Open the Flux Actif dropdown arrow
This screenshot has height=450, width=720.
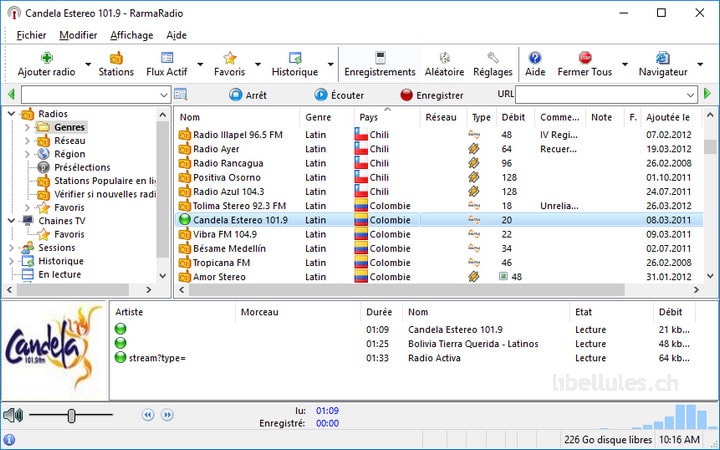tap(200, 64)
